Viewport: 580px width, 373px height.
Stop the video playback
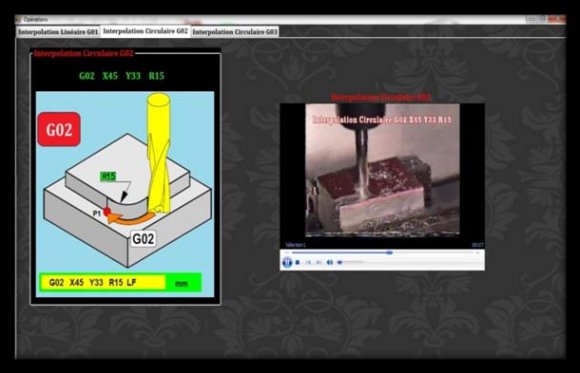coord(298,262)
